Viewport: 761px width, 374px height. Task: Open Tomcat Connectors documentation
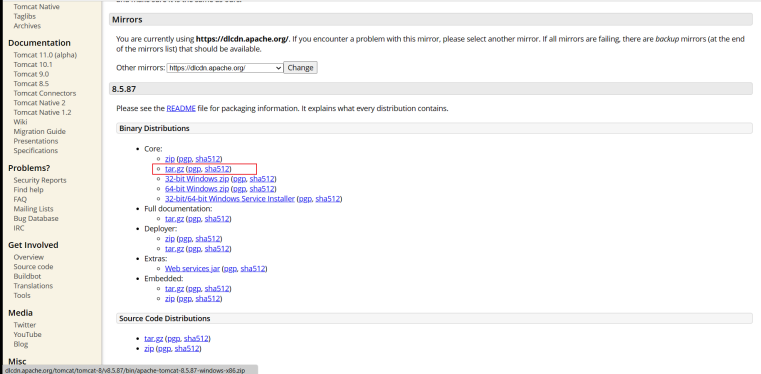pos(45,93)
